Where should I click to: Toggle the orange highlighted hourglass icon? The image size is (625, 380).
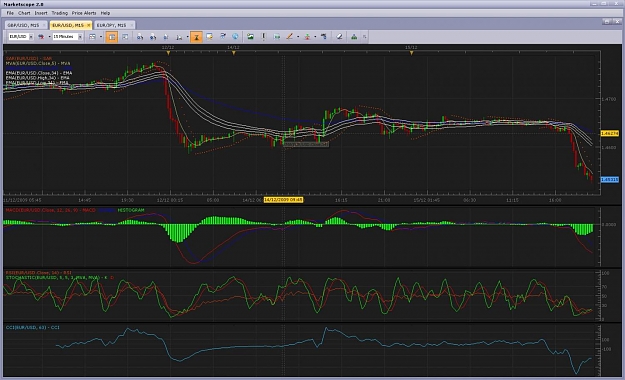[x=196, y=37]
